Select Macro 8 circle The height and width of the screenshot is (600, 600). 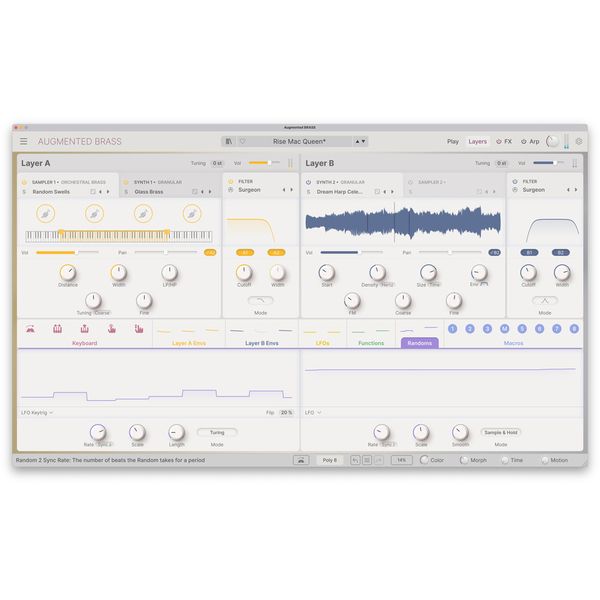tap(574, 329)
